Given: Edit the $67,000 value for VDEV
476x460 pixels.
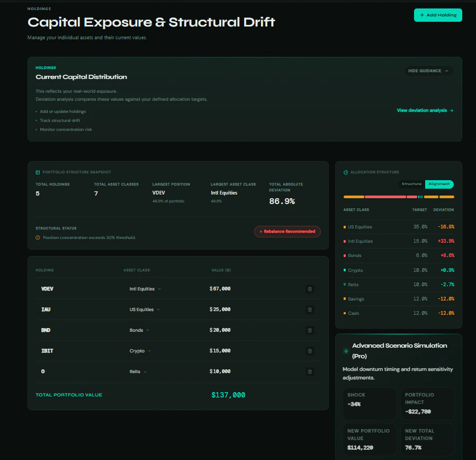Looking at the screenshot, I should [220, 289].
